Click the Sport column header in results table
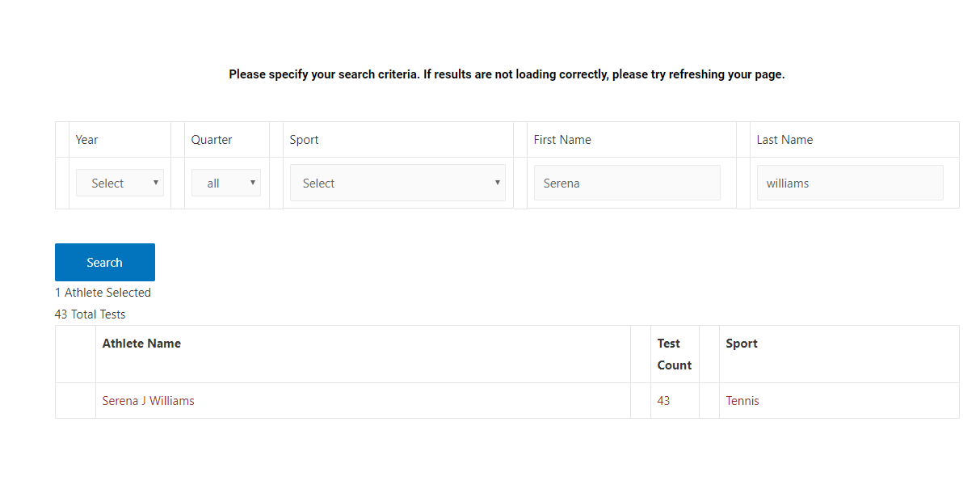This screenshot has height=481, width=980. 742,344
